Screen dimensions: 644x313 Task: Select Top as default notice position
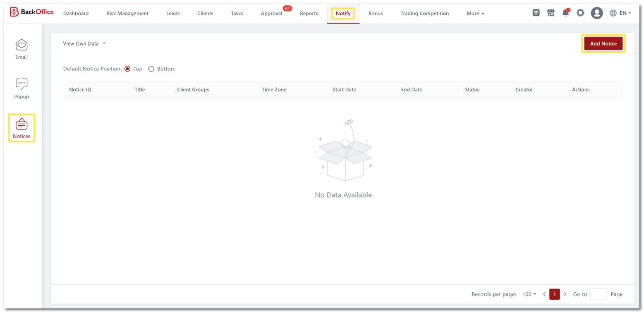click(127, 69)
